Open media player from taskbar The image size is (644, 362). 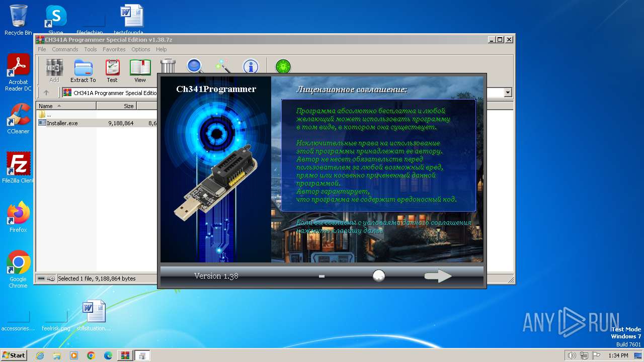coord(74,355)
